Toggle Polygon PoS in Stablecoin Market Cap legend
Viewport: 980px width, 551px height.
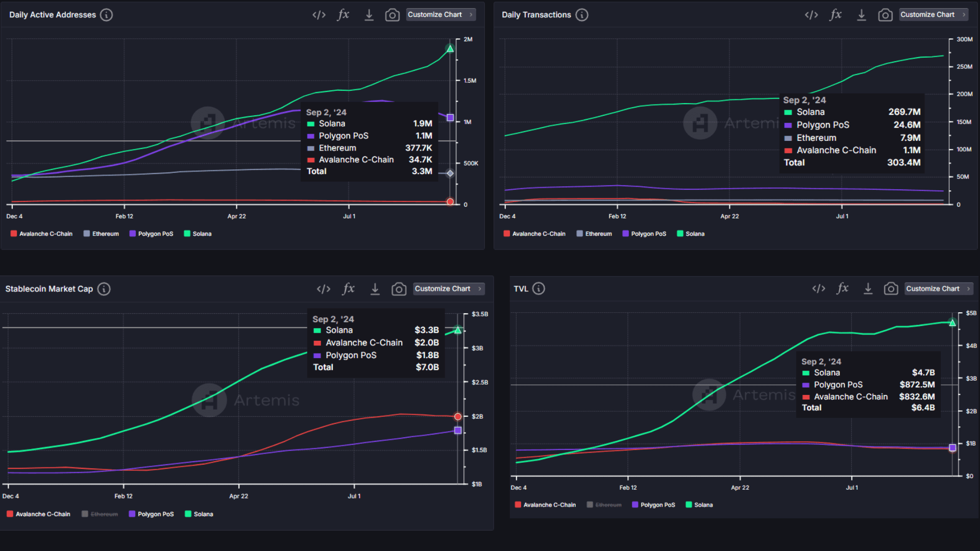(151, 514)
